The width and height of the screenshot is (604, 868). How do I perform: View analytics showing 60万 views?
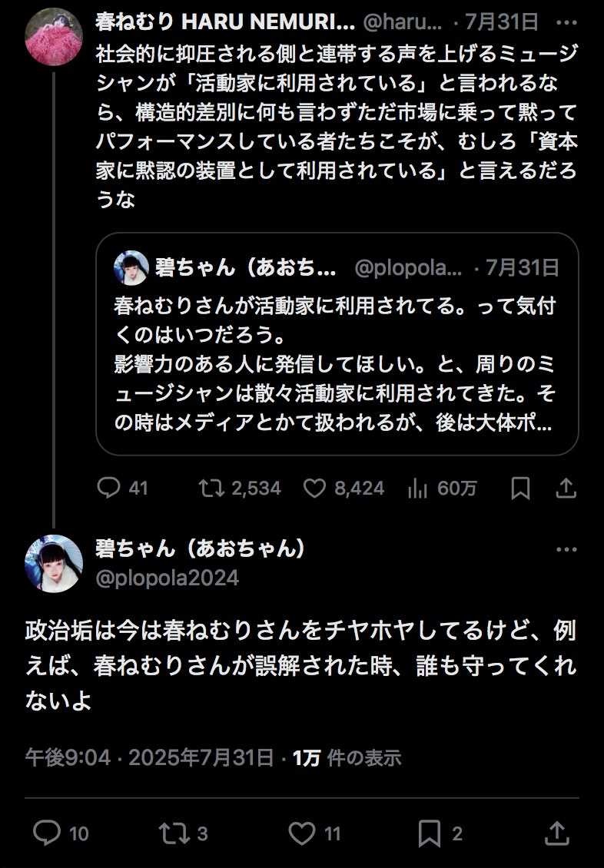coord(418,488)
